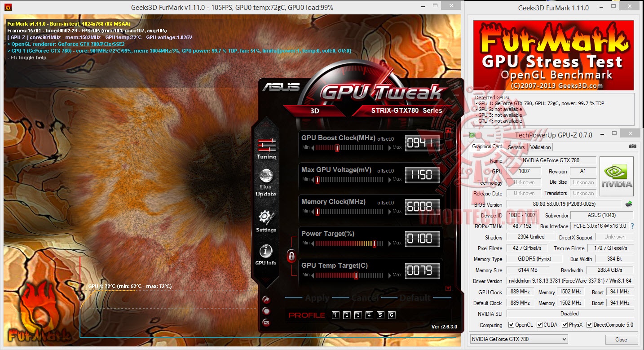The height and width of the screenshot is (350, 644).
Task: Click the Max GPU Voltage slider handle
Action: point(318,180)
